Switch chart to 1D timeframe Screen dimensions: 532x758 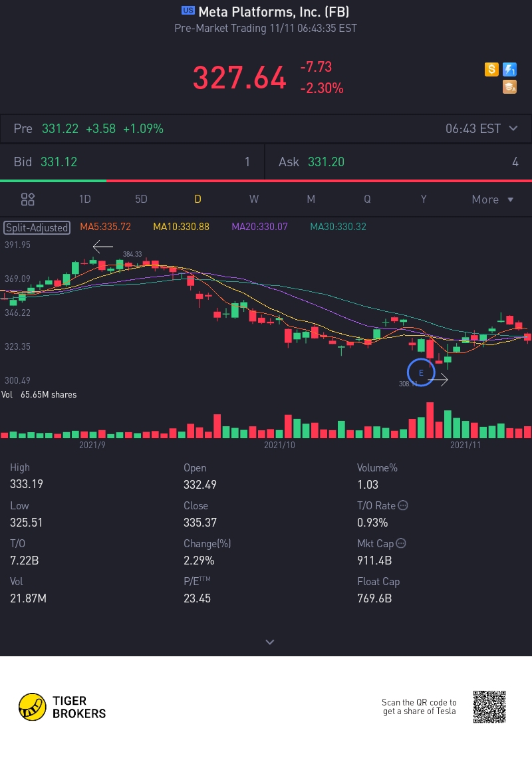coord(84,199)
